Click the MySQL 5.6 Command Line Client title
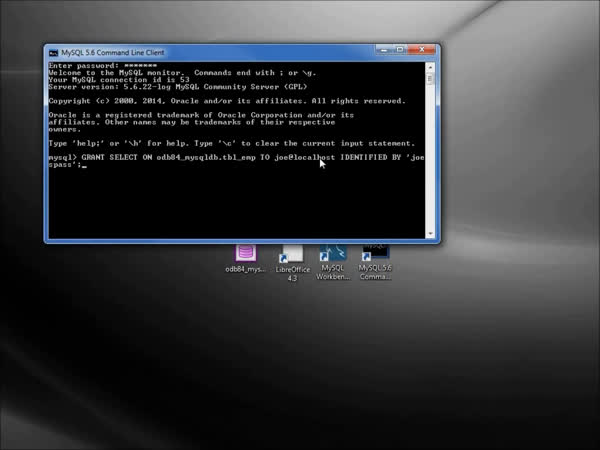 point(112,52)
